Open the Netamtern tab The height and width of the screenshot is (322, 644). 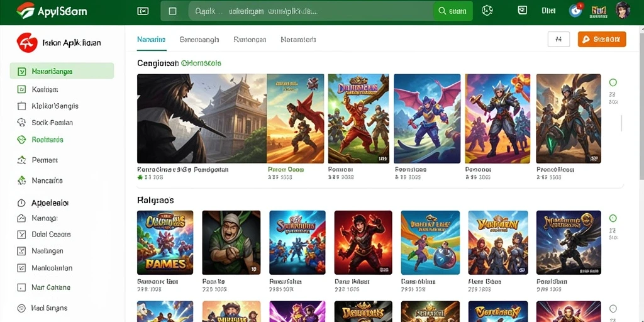(x=298, y=40)
